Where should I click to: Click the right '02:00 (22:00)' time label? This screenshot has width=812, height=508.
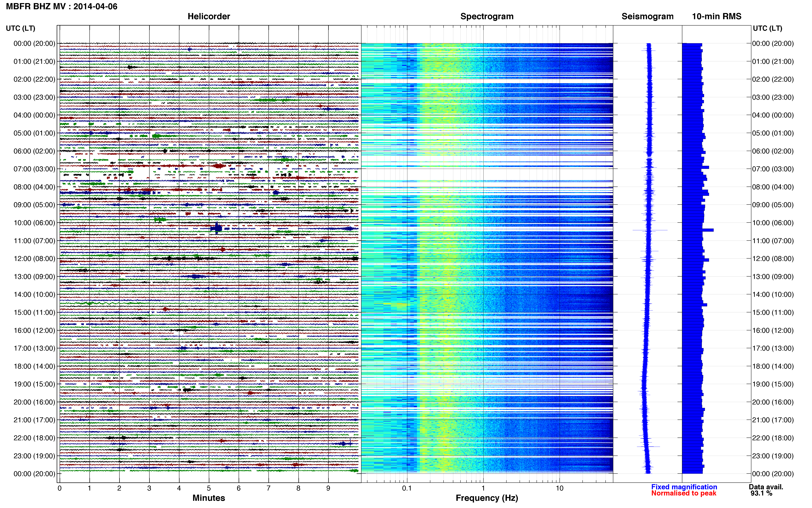(x=773, y=79)
